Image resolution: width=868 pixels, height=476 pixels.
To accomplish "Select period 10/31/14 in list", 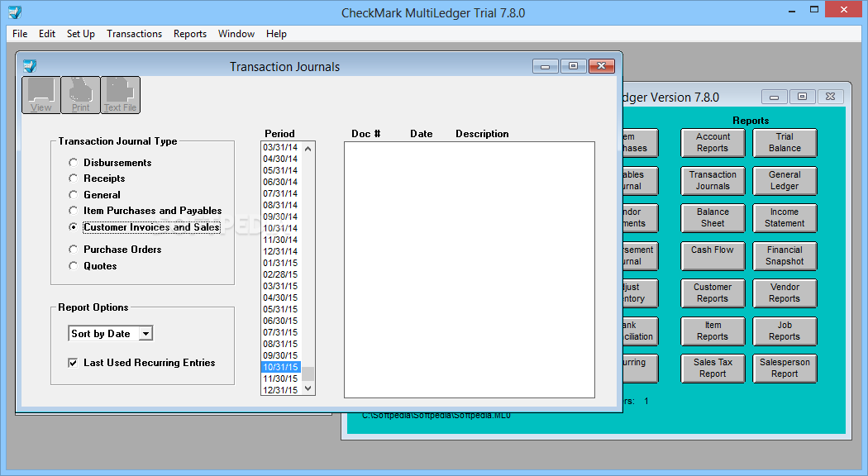I will tap(281, 228).
